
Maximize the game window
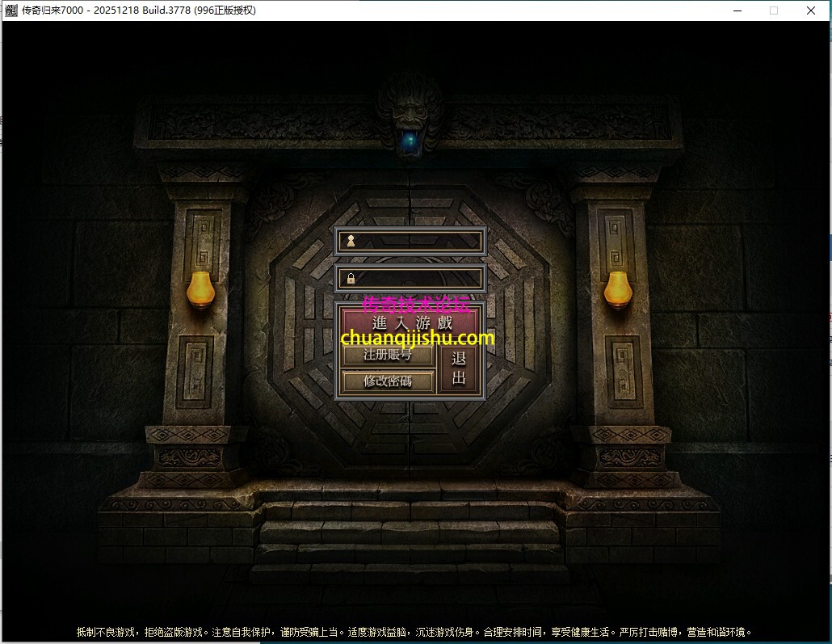[774, 11]
